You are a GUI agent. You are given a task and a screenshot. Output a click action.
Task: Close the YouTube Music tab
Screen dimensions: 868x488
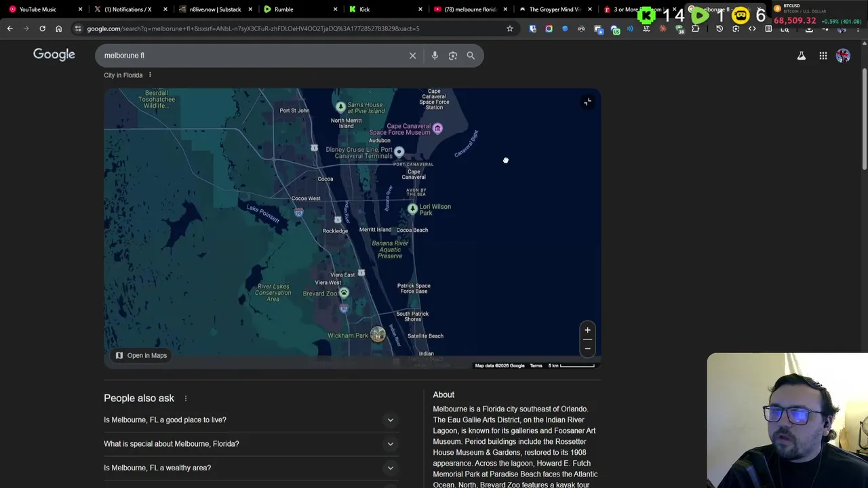80,9
